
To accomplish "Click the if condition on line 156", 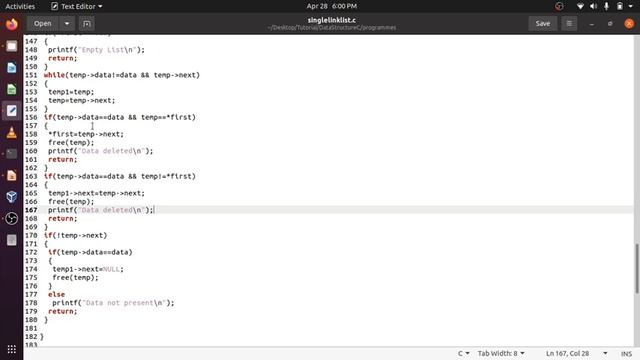I will point(120,117).
